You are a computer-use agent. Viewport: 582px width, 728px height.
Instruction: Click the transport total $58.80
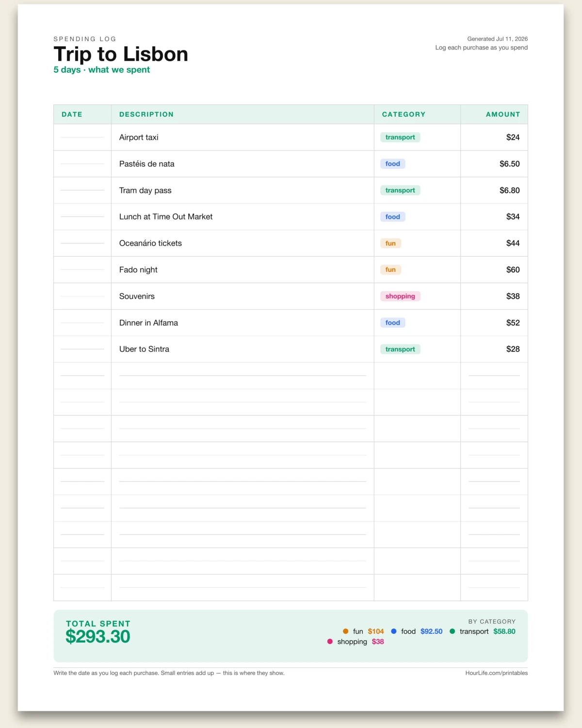[504, 631]
